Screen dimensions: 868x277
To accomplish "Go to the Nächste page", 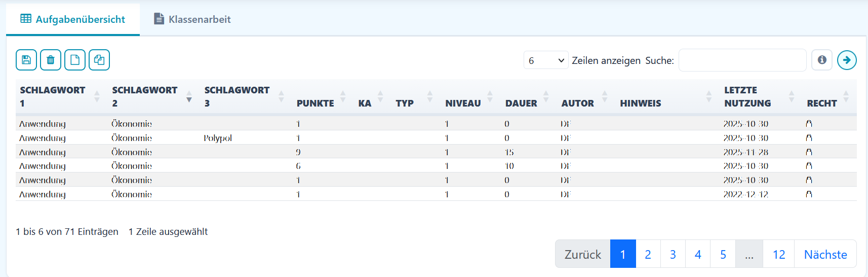I will click(825, 254).
